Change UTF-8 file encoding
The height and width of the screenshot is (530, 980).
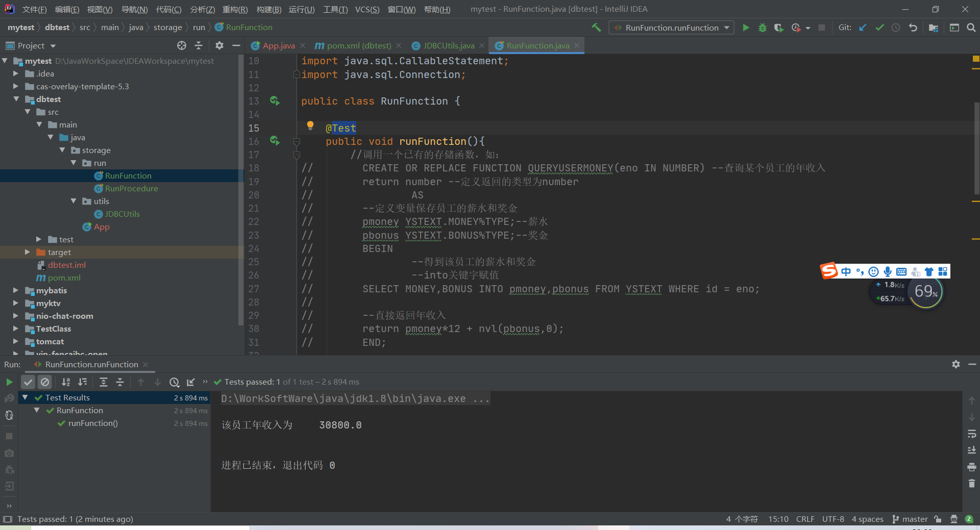click(x=833, y=519)
